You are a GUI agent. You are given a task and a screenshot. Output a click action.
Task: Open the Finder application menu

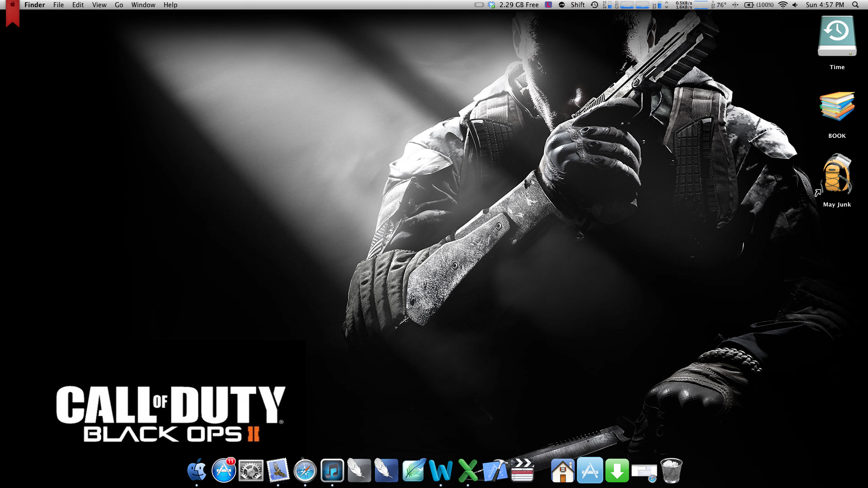coord(35,5)
